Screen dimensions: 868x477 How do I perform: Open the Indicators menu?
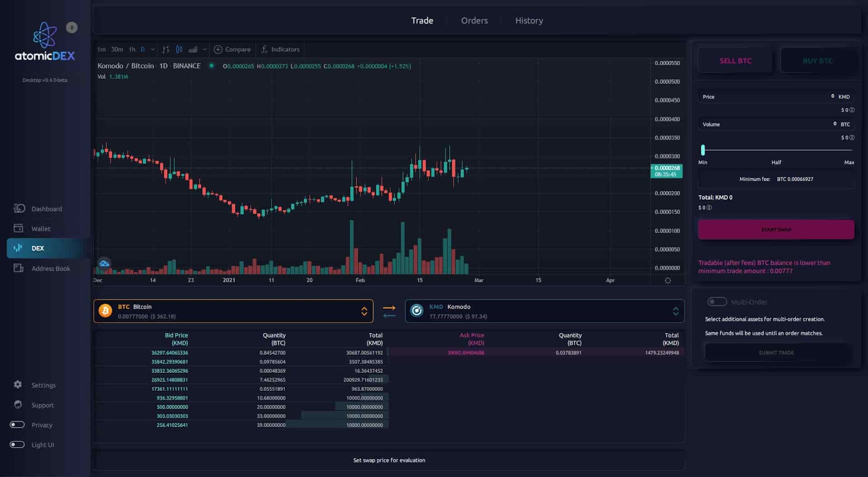pyautogui.click(x=280, y=49)
